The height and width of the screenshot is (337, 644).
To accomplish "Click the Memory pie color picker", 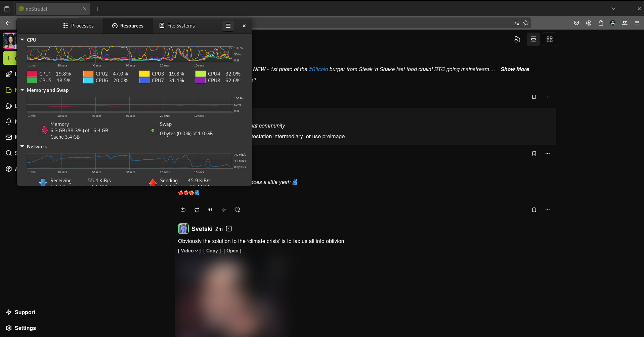I will coord(44,130).
